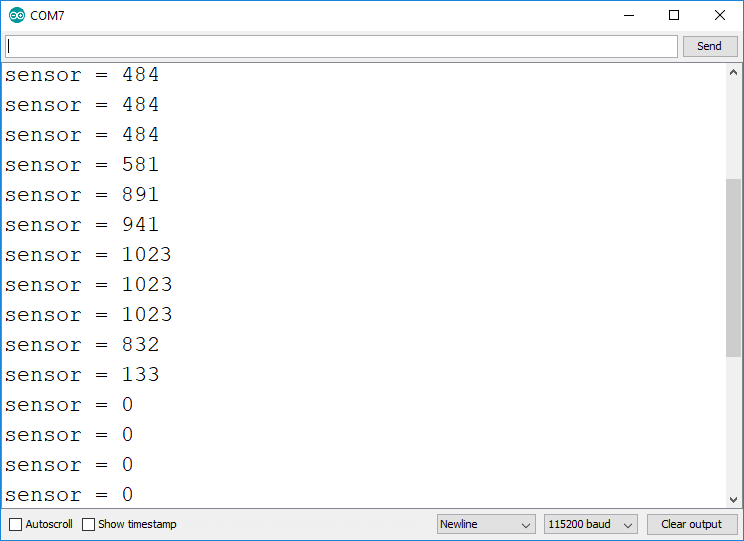This screenshot has width=744, height=541.
Task: Click the output line reading 581
Action: pos(82,165)
